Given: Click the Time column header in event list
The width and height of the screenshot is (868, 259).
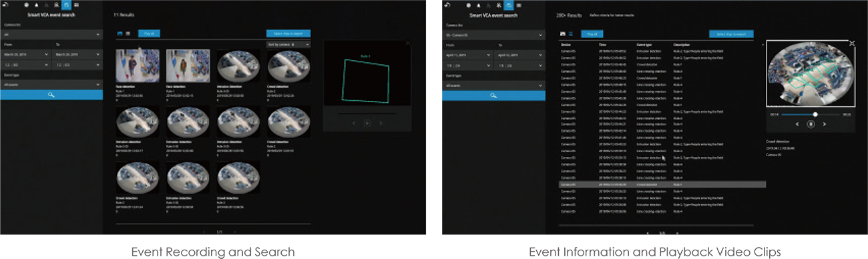Looking at the screenshot, I should (x=602, y=45).
